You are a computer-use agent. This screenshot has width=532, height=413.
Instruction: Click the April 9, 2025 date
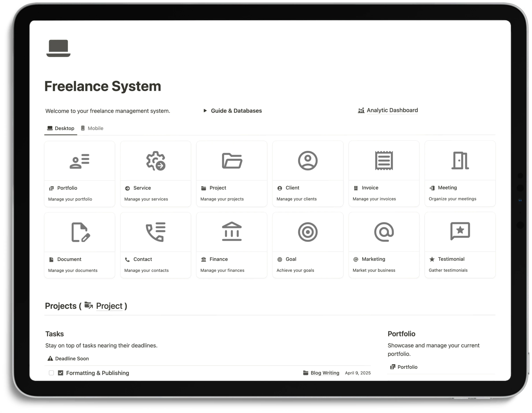358,373
